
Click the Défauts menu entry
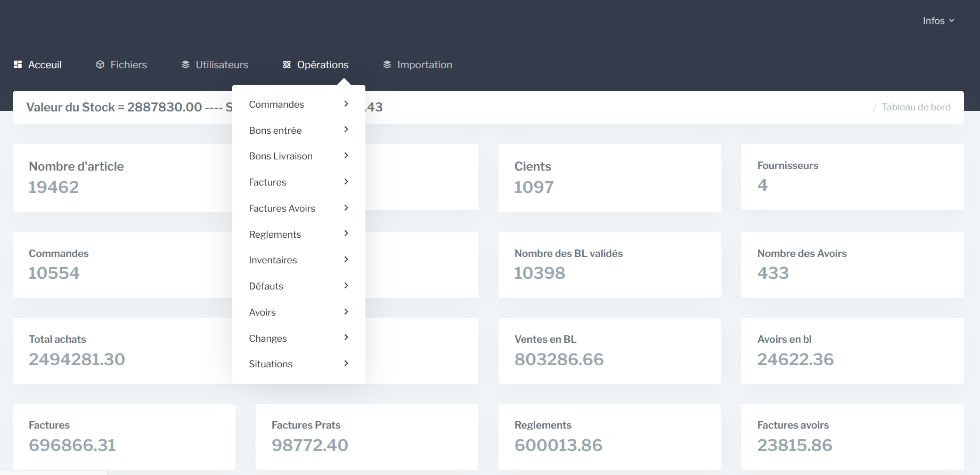266,286
